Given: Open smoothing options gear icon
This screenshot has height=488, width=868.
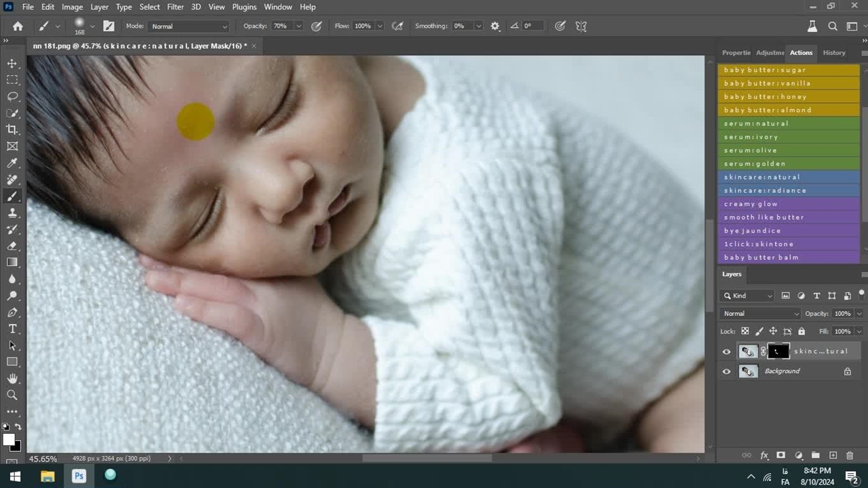Looking at the screenshot, I should click(x=495, y=26).
